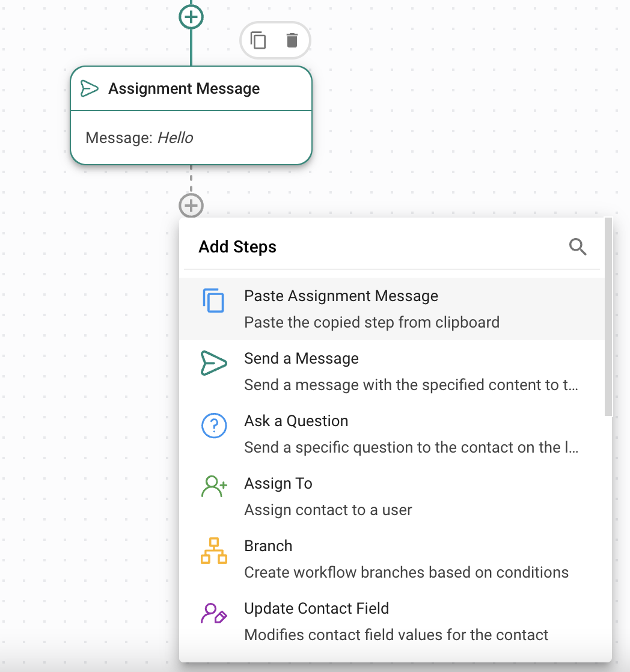
Task: Click the gray plus add-step connector
Action: pyautogui.click(x=191, y=206)
